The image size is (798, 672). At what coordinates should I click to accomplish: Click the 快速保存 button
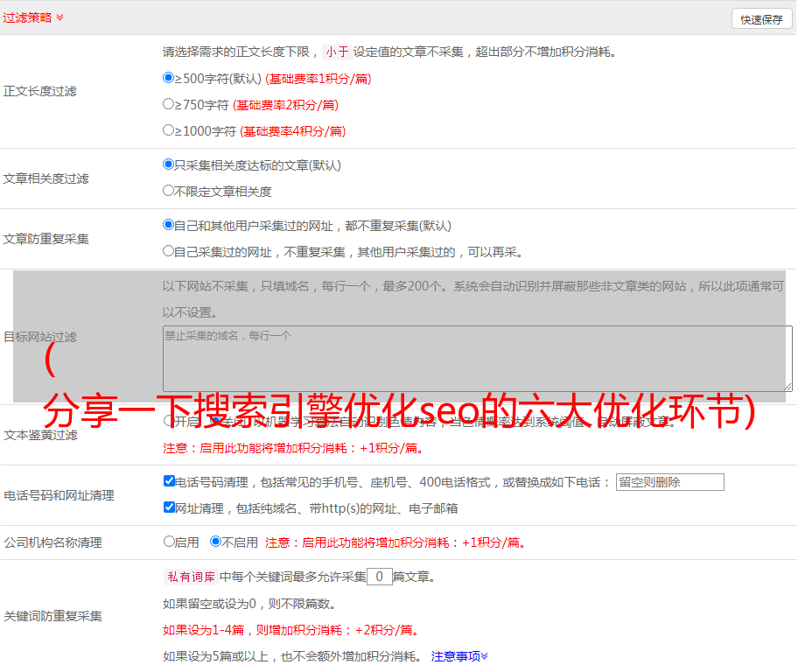[x=761, y=19]
